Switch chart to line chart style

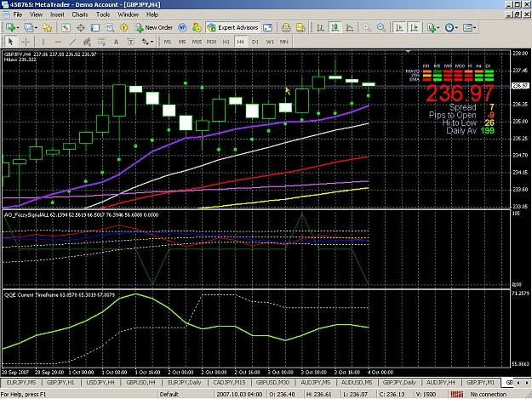click(x=350, y=28)
